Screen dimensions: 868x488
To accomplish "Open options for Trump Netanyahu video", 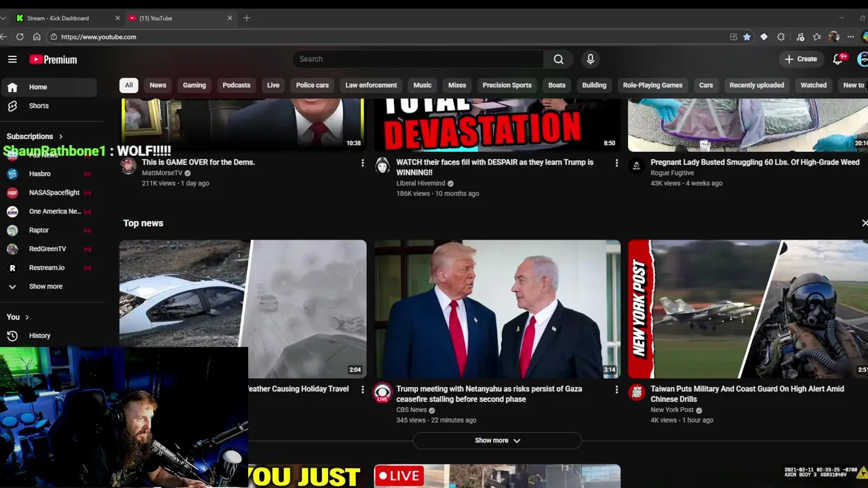I will pyautogui.click(x=616, y=390).
